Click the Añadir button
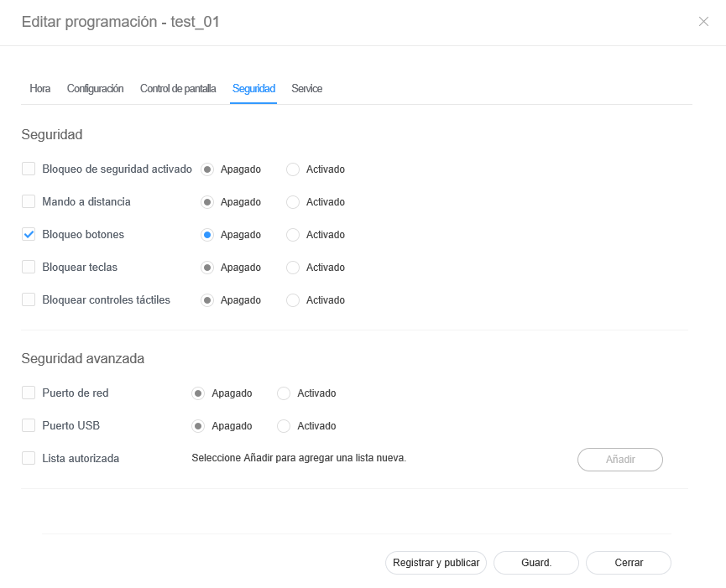Image resolution: width=726 pixels, height=588 pixels. [x=619, y=460]
